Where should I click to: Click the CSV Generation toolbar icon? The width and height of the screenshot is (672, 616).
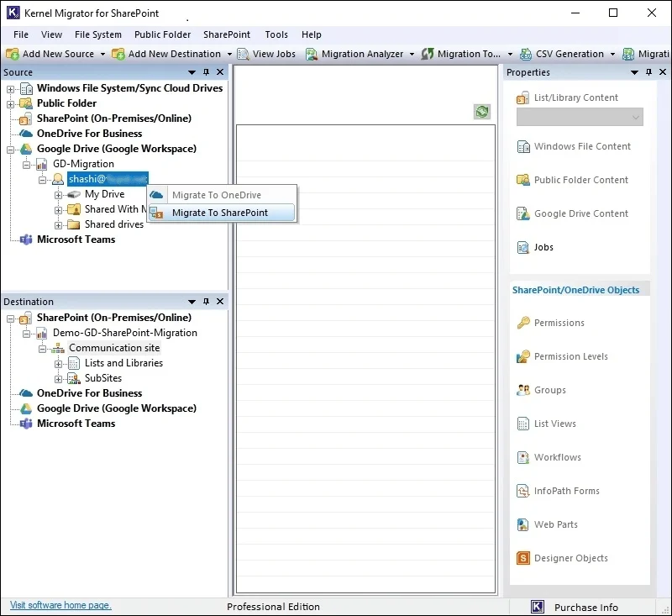click(526, 54)
